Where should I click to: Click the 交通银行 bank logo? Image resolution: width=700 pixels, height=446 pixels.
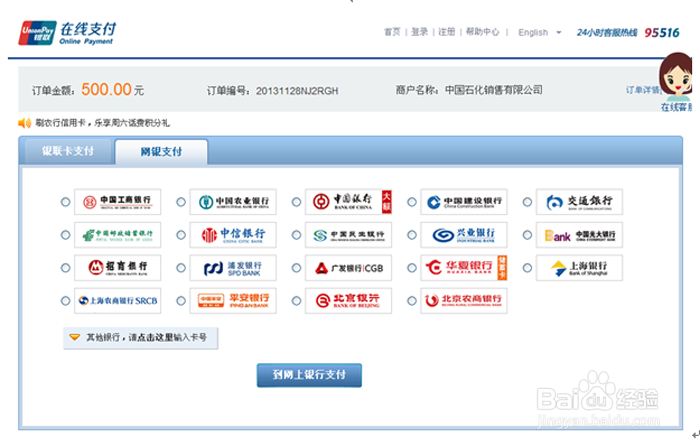click(579, 202)
